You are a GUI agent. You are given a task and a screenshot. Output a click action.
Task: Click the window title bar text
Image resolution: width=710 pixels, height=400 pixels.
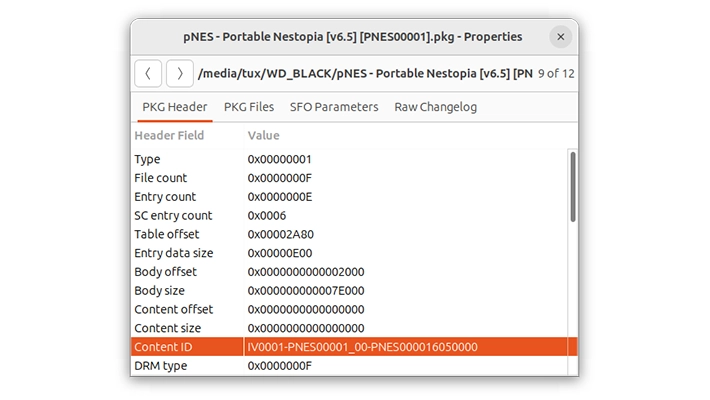coord(353,37)
